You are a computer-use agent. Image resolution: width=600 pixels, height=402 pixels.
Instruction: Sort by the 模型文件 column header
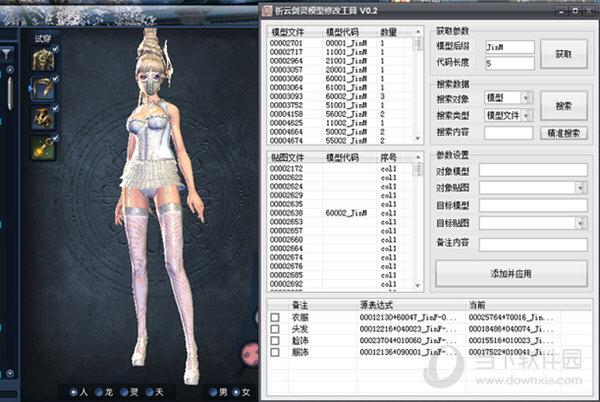(x=288, y=32)
